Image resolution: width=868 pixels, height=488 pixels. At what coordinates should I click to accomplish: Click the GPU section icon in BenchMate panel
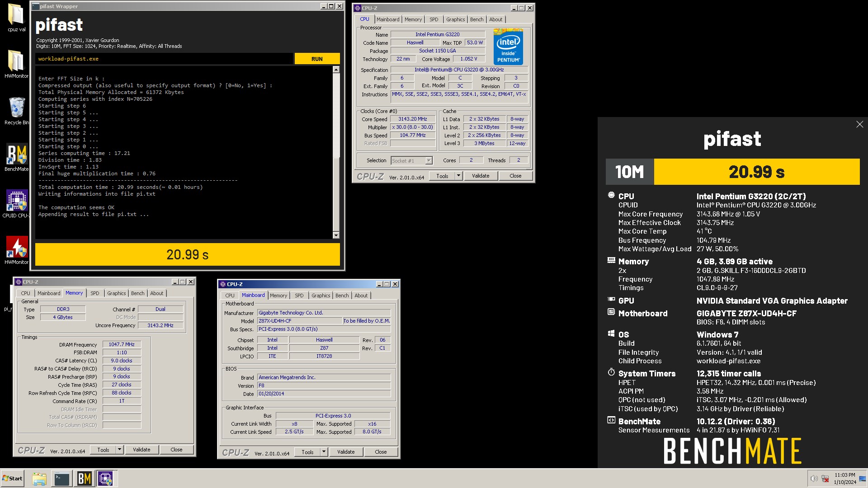[x=611, y=299]
